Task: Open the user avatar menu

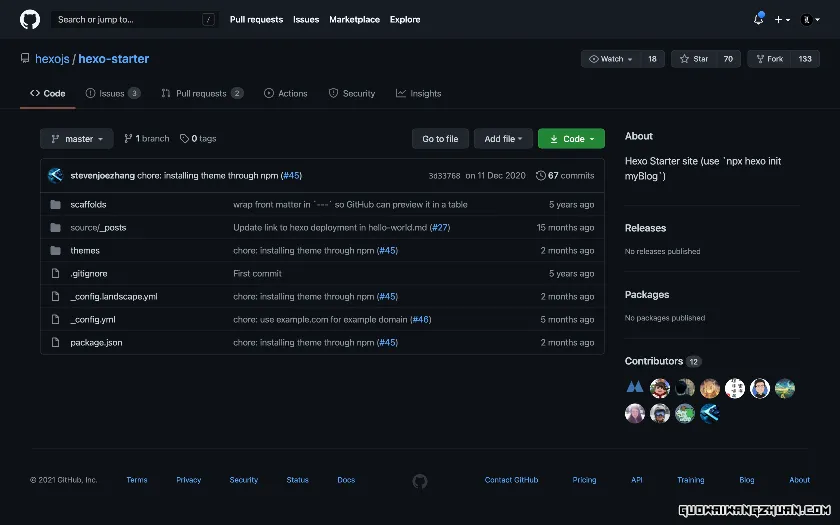Action: click(x=810, y=20)
